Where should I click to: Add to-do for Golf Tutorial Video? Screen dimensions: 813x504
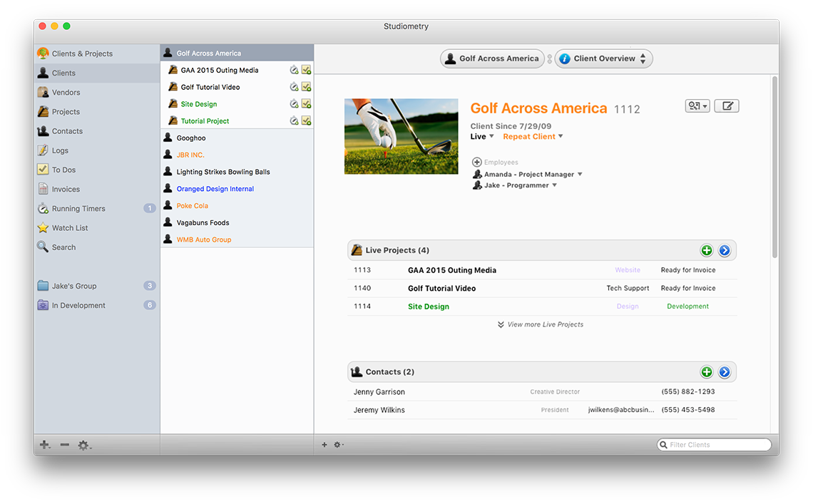tap(307, 86)
